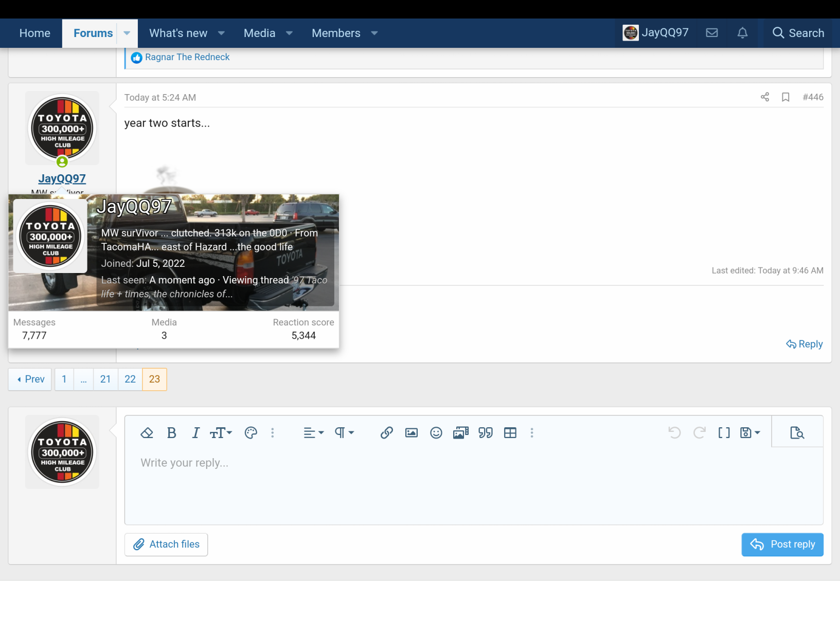Toggle the editor preview
The height and width of the screenshot is (617, 840).
click(797, 433)
